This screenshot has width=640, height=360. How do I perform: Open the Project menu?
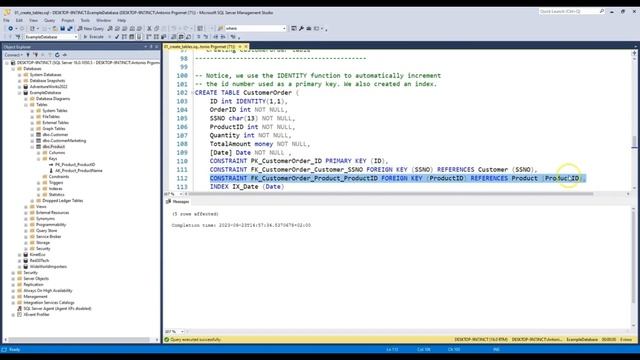tap(68, 20)
